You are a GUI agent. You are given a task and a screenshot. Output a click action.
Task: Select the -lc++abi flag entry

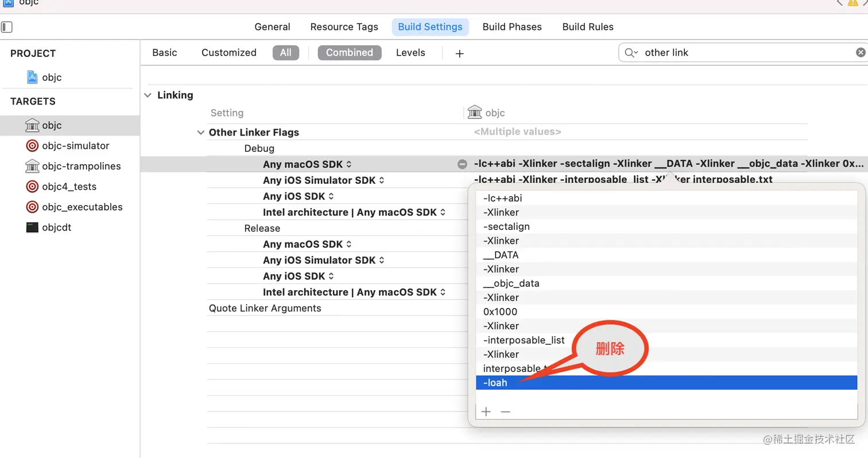tap(666, 198)
